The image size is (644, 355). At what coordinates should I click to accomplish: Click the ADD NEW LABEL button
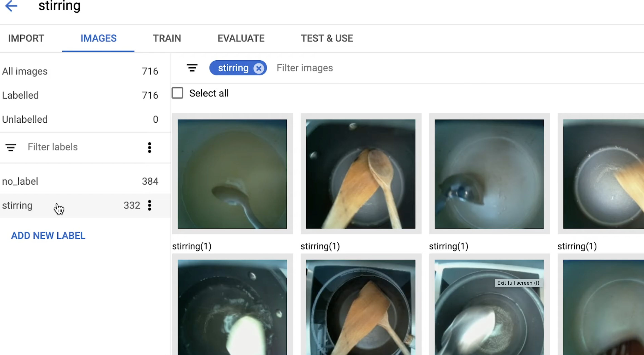pyautogui.click(x=48, y=235)
